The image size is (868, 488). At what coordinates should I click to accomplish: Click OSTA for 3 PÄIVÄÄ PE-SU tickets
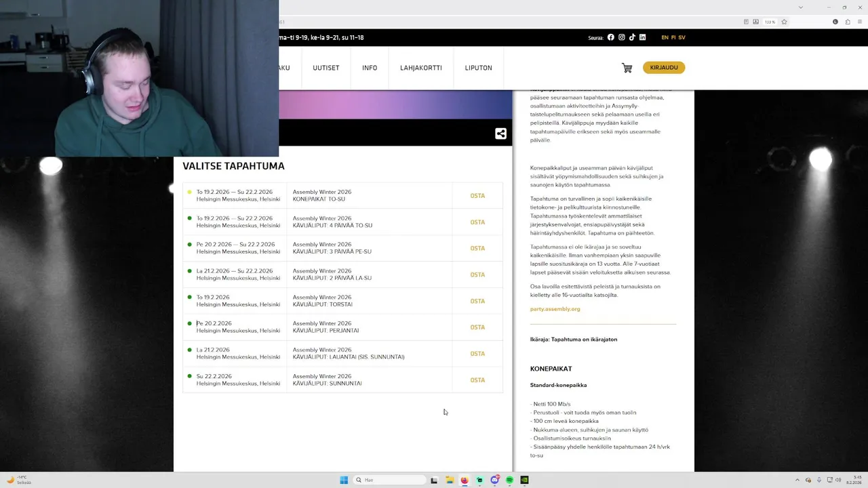click(x=477, y=248)
